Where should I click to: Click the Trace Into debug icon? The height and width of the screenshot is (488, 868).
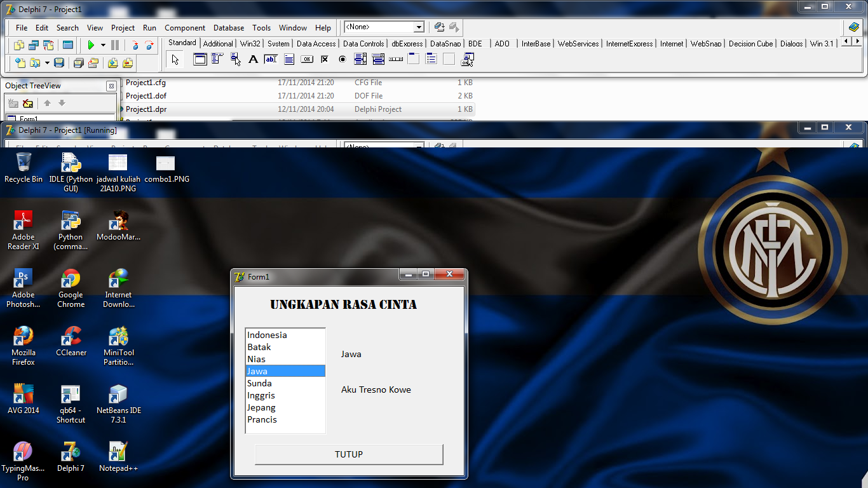tap(135, 45)
